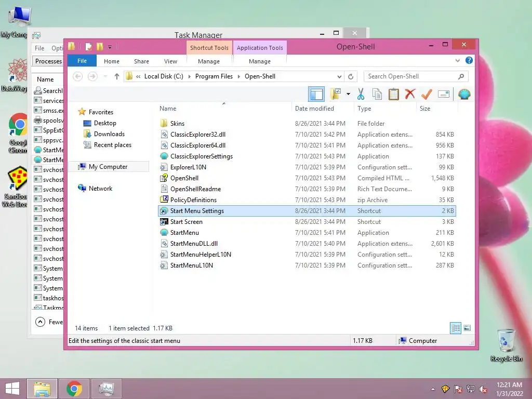Switch to Task Manager taskbar button
The image size is (532, 399).
(106, 389)
